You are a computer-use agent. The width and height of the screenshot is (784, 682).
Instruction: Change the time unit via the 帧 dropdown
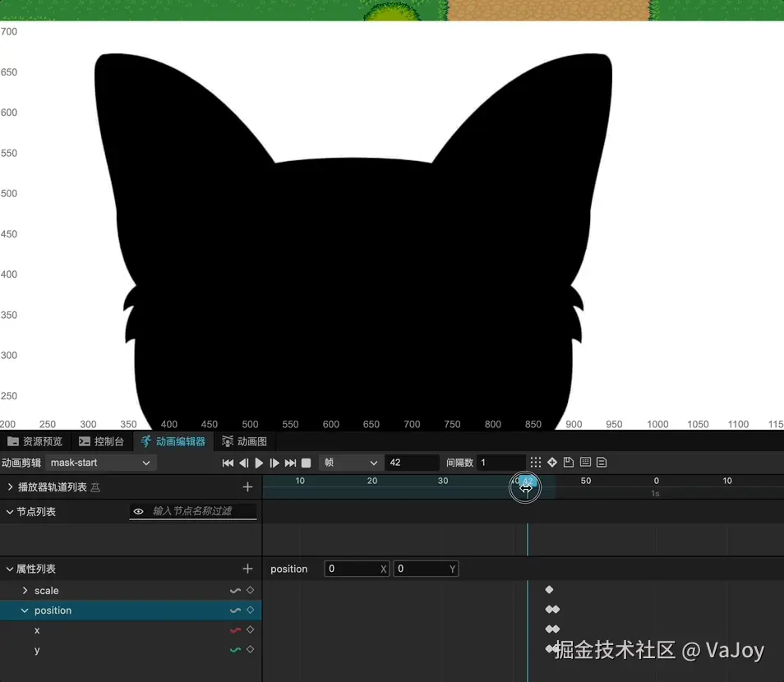351,462
